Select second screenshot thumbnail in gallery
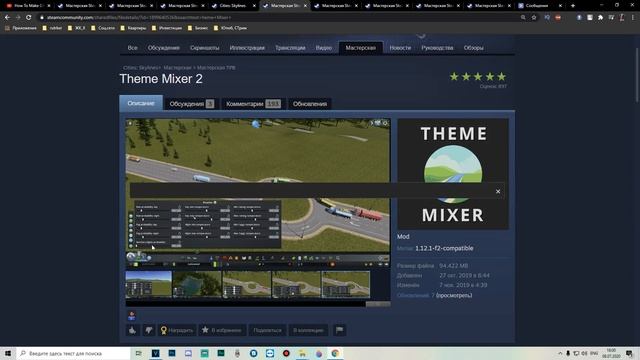This screenshot has height=360, width=640. tap(197, 284)
